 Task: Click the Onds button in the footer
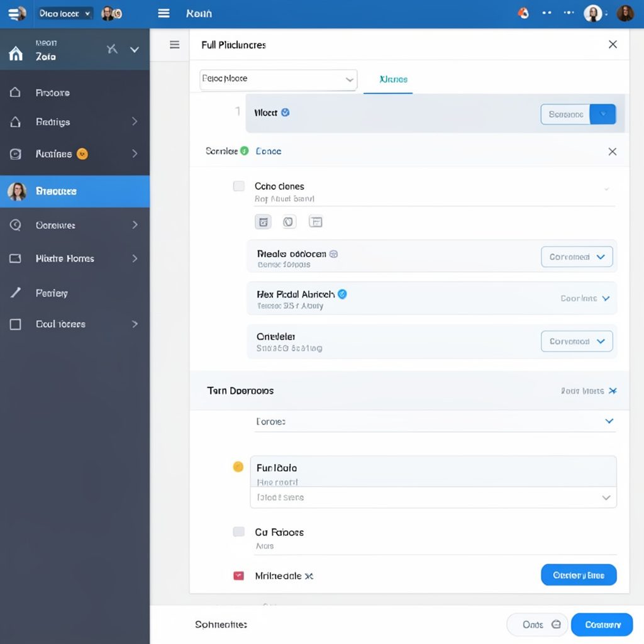pyautogui.click(x=537, y=625)
